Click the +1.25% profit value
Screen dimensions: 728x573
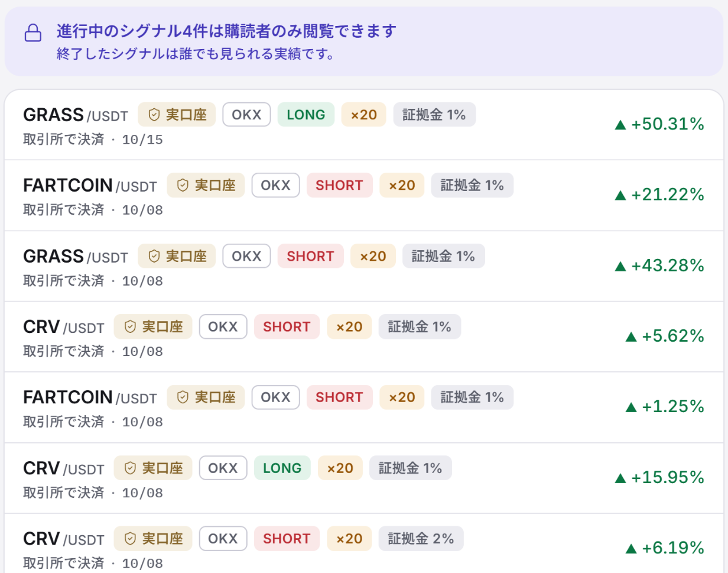(674, 407)
